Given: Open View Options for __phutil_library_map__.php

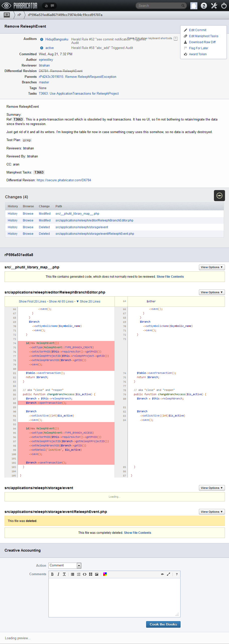Looking at the screenshot, I should pos(212,267).
